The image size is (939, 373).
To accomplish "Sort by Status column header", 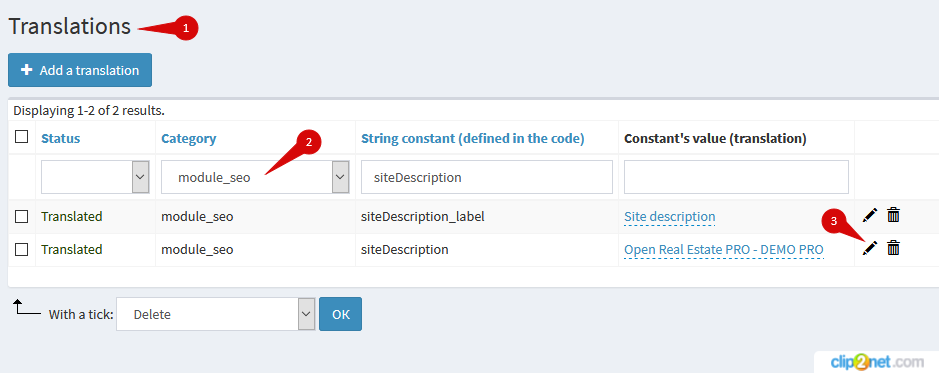I will pyautogui.click(x=60, y=138).
